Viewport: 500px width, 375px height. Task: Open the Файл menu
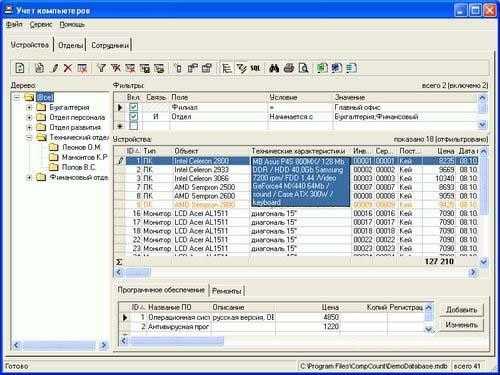point(14,24)
